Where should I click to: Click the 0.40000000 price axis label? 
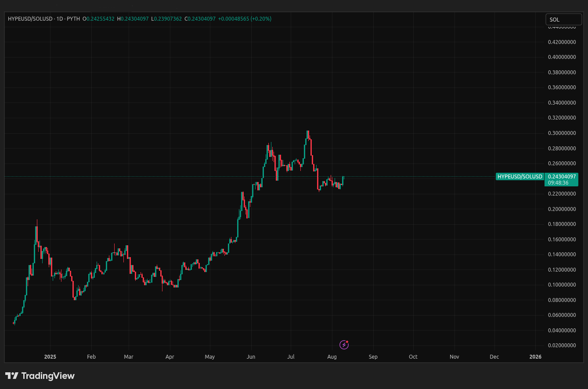[562, 57]
